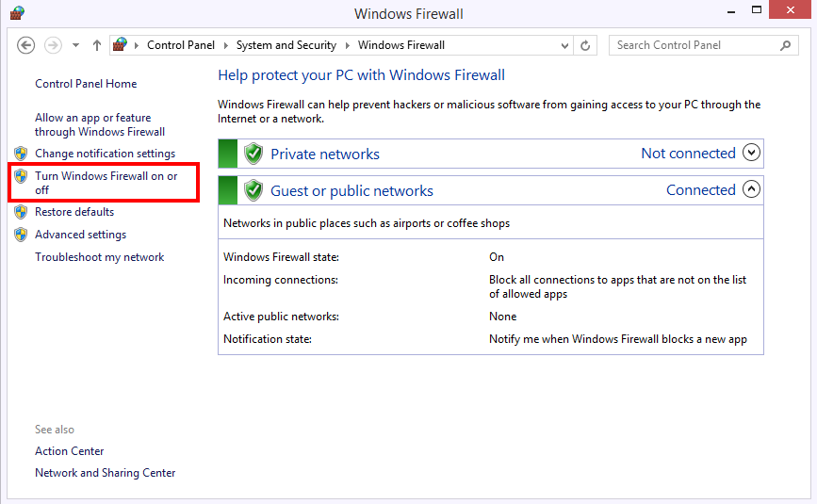Click the Control Panel breadcrumb
Viewport: 817px width, 504px height.
pyautogui.click(x=181, y=45)
